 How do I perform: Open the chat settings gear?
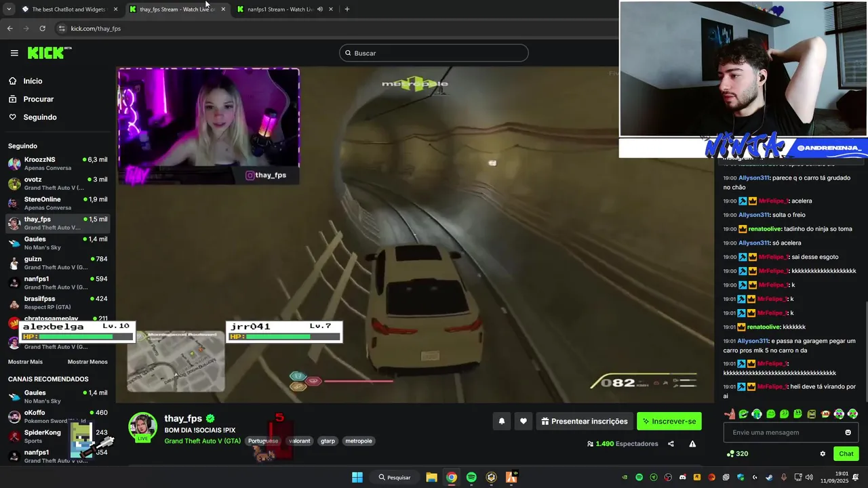(x=823, y=453)
